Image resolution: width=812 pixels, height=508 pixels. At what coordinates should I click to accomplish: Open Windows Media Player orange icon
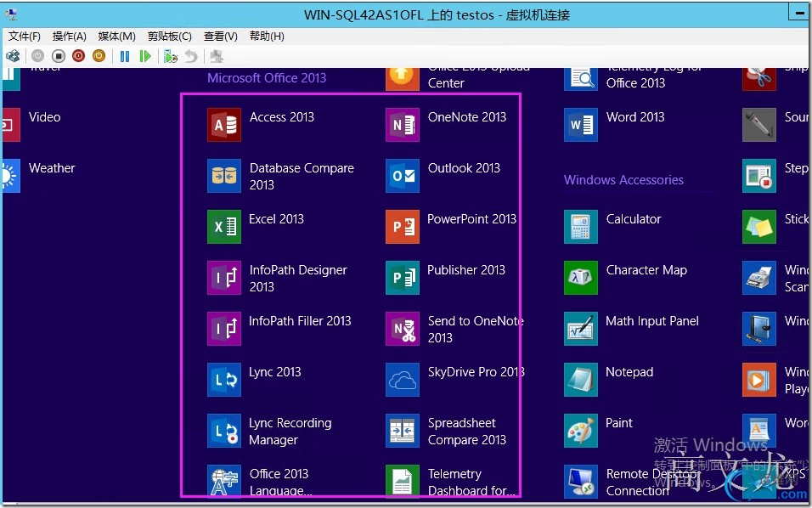(759, 380)
